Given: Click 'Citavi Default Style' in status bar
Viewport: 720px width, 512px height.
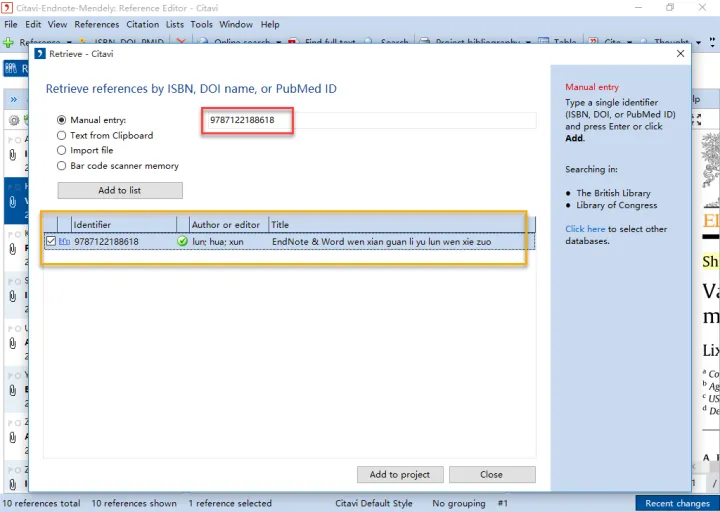Looking at the screenshot, I should 374,503.
